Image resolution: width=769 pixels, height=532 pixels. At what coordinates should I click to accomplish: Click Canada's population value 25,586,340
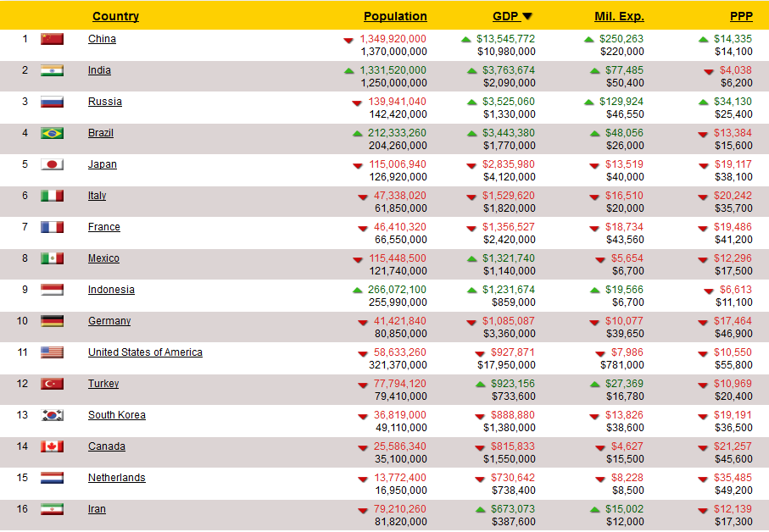400,446
